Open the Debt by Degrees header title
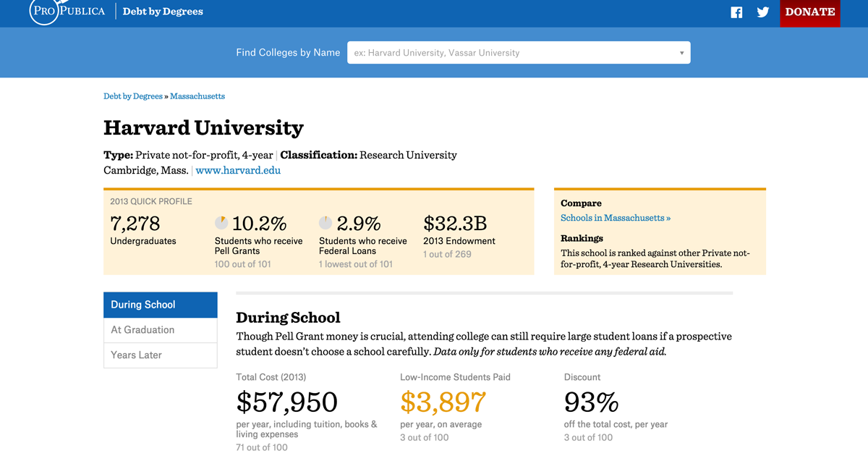This screenshot has width=868, height=456. pos(163,12)
